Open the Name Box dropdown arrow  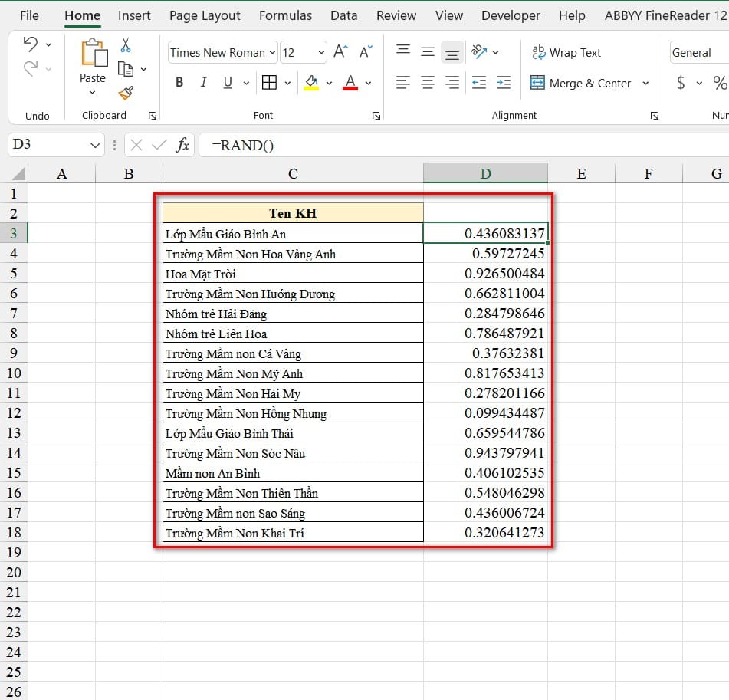point(95,145)
